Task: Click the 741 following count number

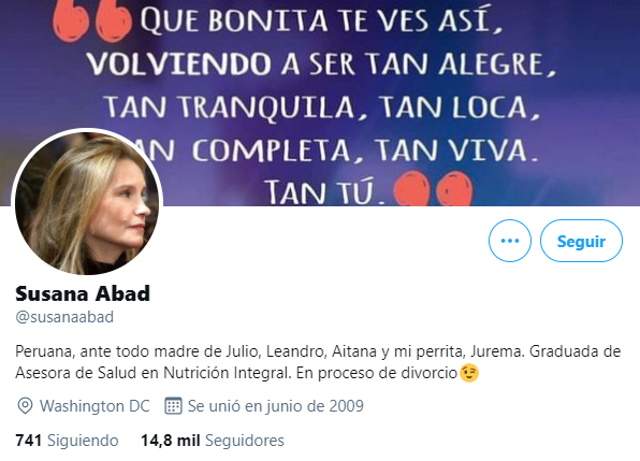Action: coord(29,441)
